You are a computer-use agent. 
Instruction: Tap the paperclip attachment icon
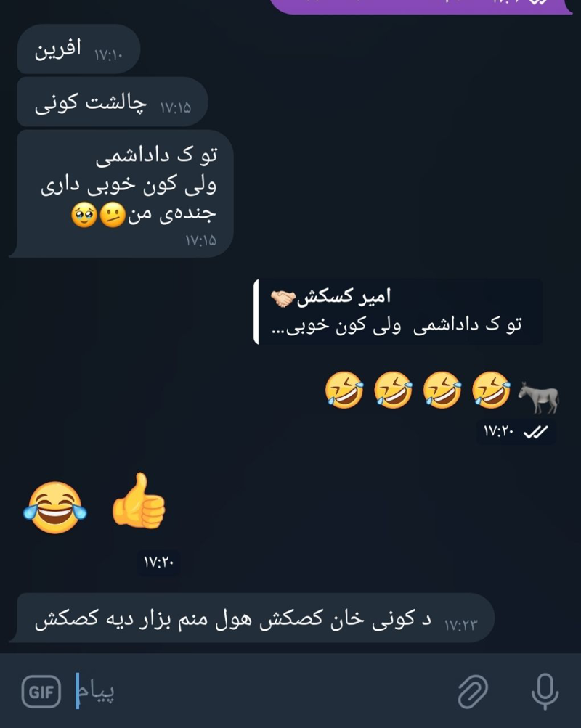point(473,692)
